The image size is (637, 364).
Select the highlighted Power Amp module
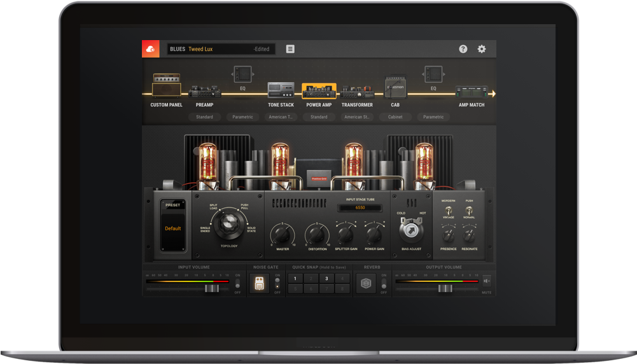pos(319,91)
